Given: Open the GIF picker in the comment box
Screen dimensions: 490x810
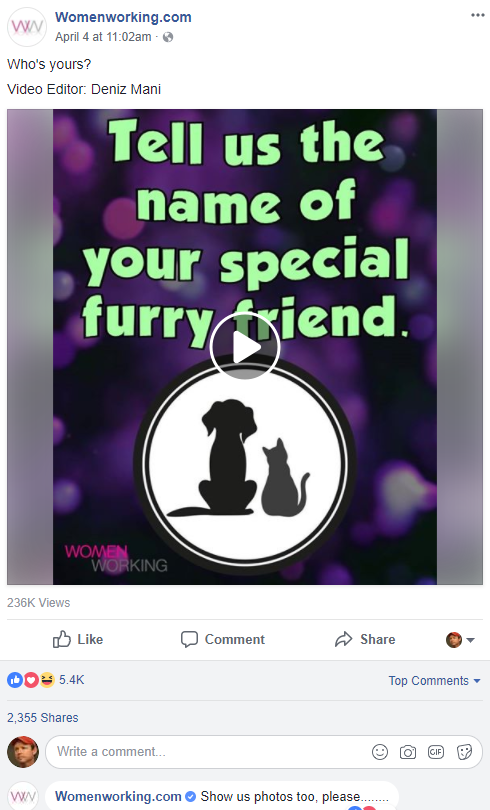Looking at the screenshot, I should click(x=436, y=752).
